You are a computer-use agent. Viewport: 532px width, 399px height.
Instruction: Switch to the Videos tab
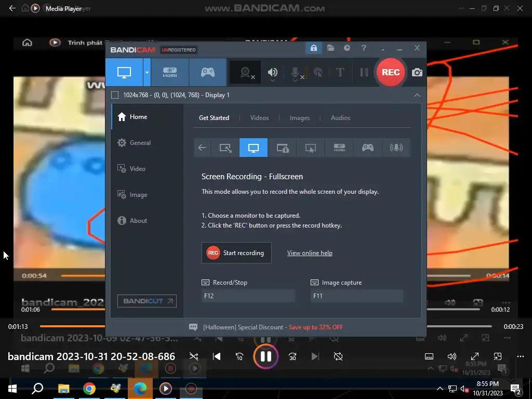coord(259,118)
